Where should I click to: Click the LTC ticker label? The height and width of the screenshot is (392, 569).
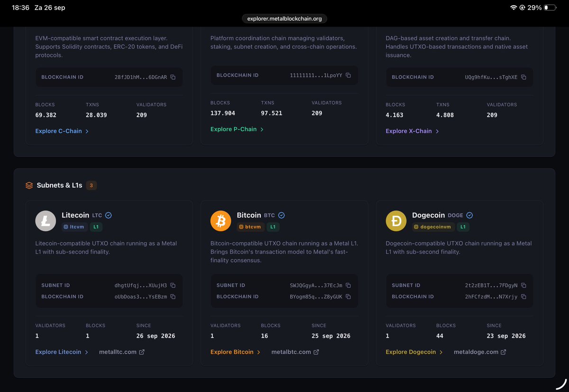coord(97,216)
